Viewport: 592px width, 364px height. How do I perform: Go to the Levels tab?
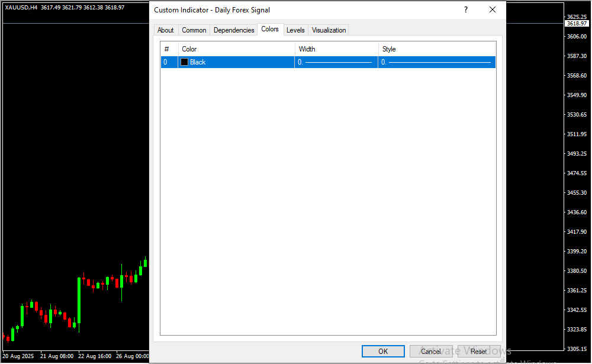295,30
